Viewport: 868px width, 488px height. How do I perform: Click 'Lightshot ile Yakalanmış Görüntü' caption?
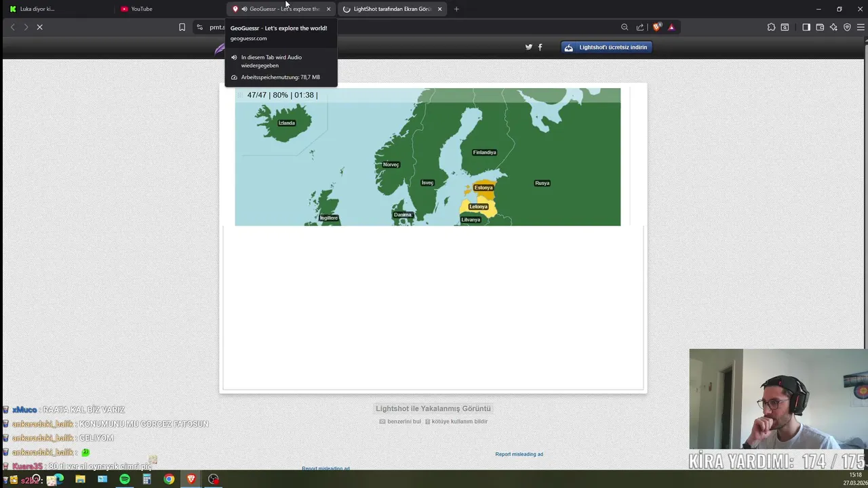[x=433, y=409]
